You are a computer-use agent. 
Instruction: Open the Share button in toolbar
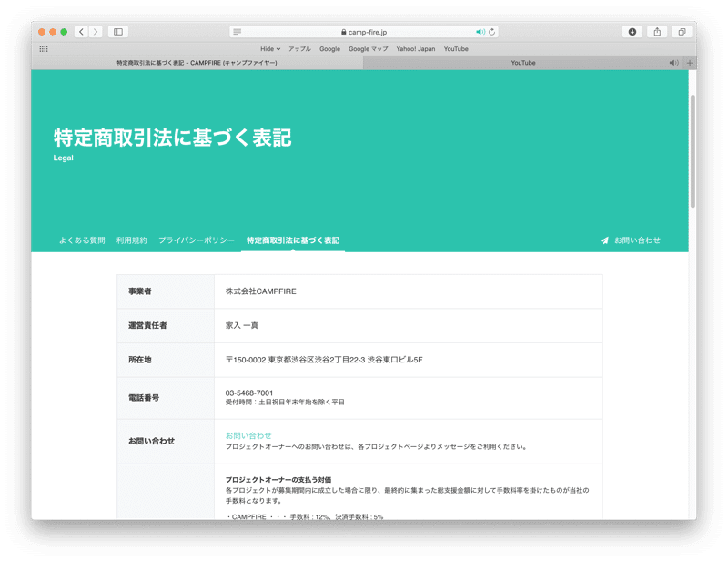tap(657, 32)
